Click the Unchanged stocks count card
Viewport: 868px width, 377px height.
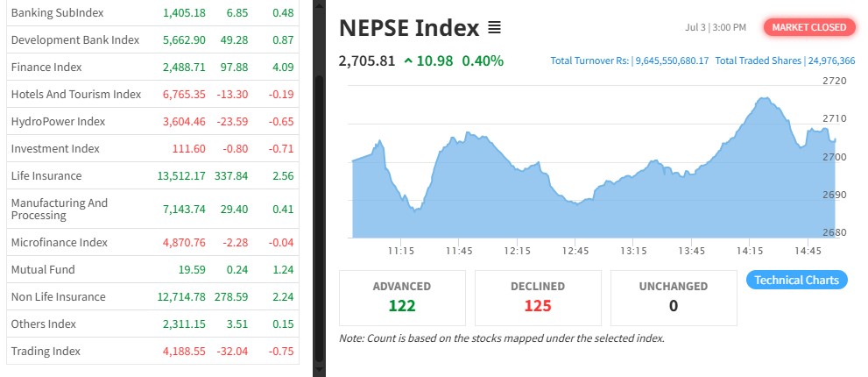point(674,297)
